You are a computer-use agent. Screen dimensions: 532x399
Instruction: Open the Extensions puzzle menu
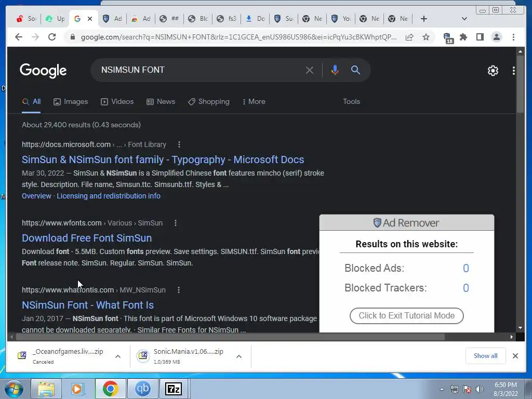coord(463,37)
